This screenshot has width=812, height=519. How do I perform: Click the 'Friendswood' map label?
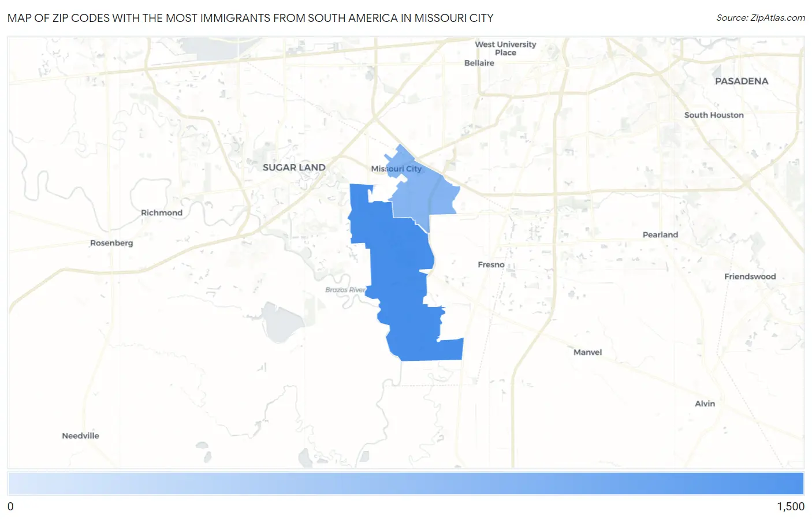click(x=750, y=277)
